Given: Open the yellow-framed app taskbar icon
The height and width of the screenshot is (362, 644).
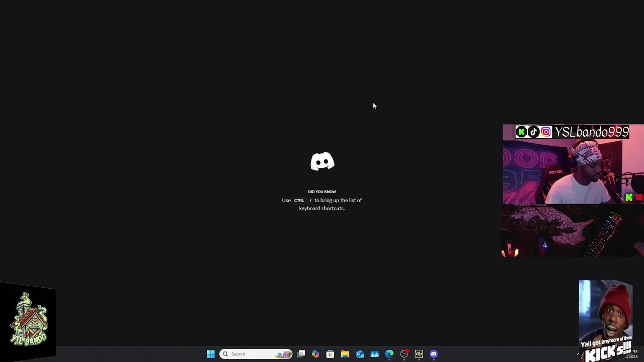Looking at the screenshot, I should point(419,354).
